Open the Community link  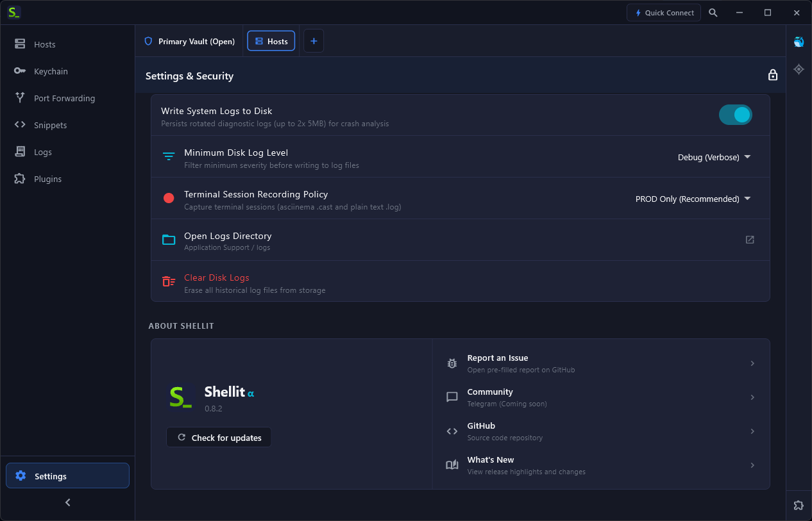(601, 397)
